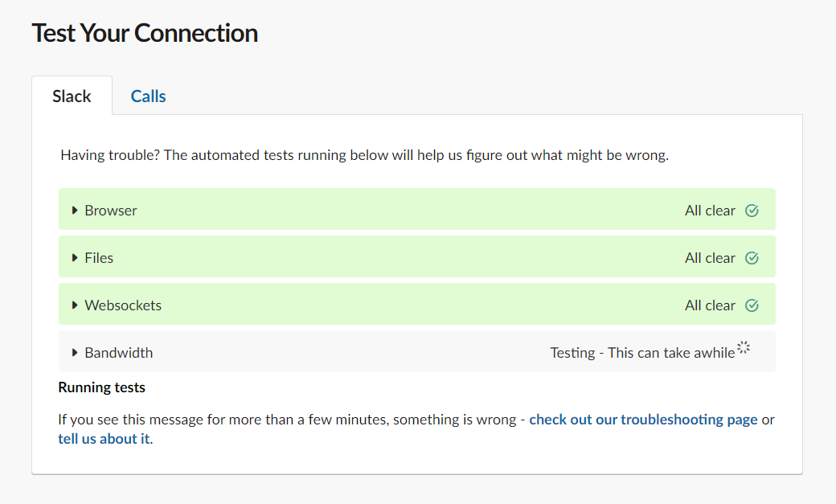Expand the Files test section arrow

(75, 258)
